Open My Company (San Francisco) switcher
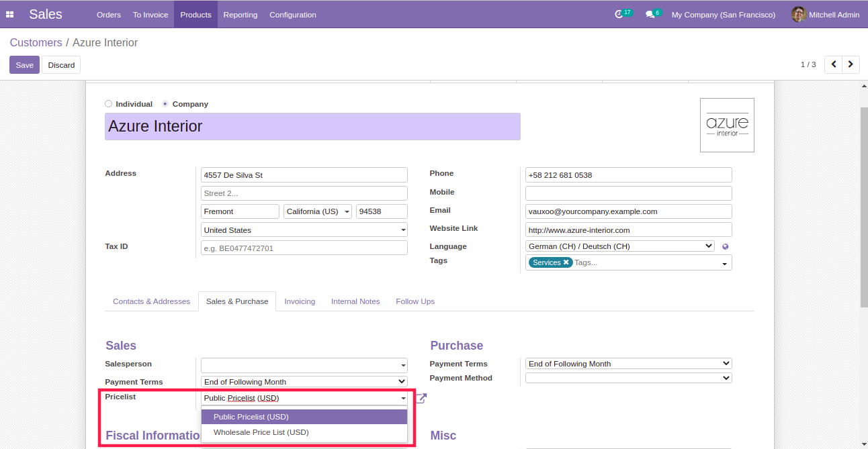Viewport: 868px width, 449px height. pyautogui.click(x=724, y=15)
